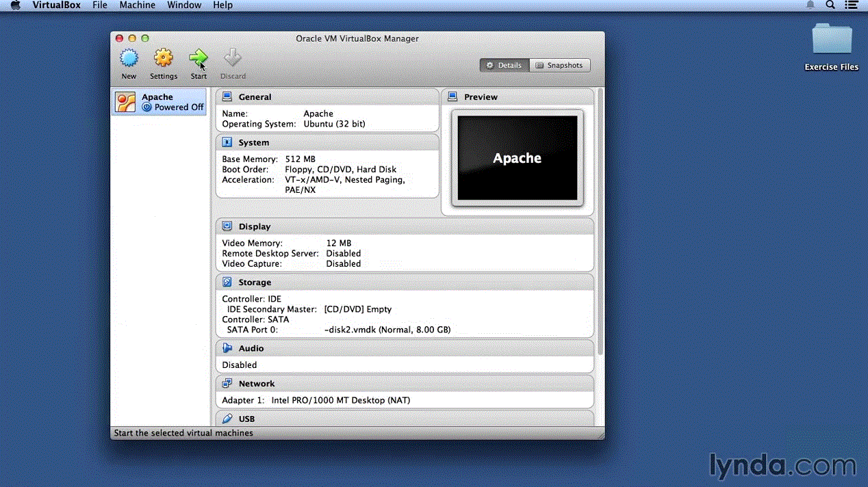
Task: Click the Network section icon
Action: pyautogui.click(x=227, y=384)
